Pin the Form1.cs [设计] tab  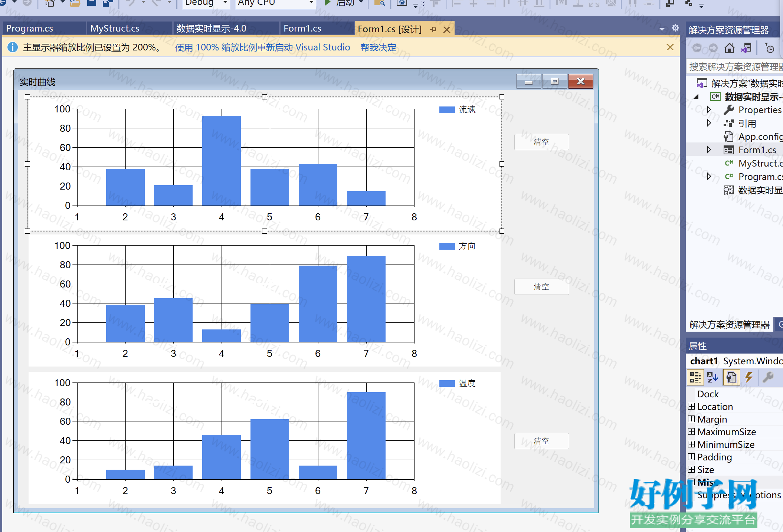point(433,29)
